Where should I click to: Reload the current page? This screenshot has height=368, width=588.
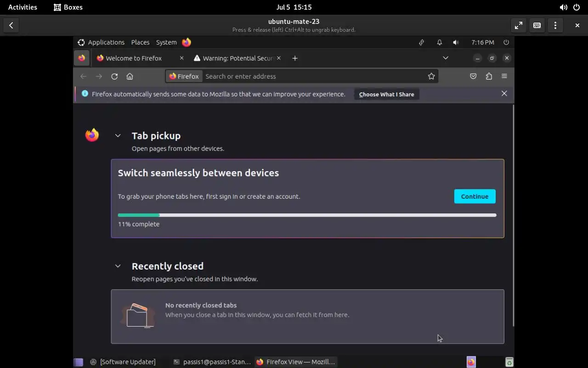tap(114, 76)
